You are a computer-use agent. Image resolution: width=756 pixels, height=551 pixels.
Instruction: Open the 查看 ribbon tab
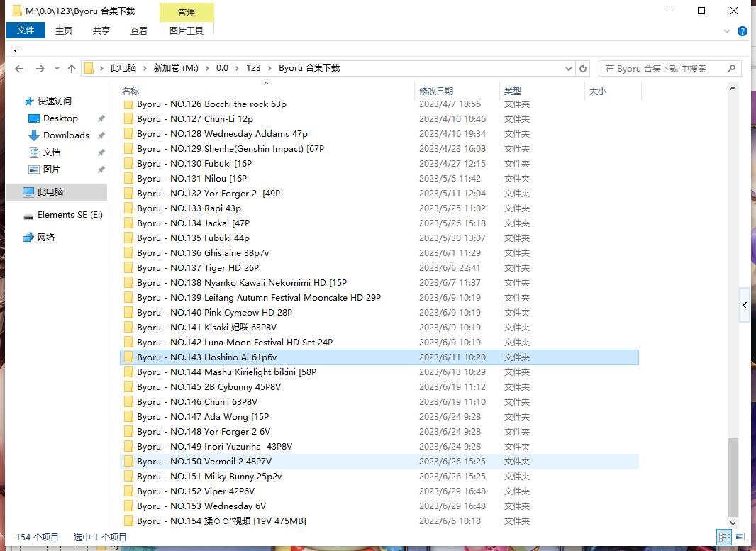[x=139, y=31]
